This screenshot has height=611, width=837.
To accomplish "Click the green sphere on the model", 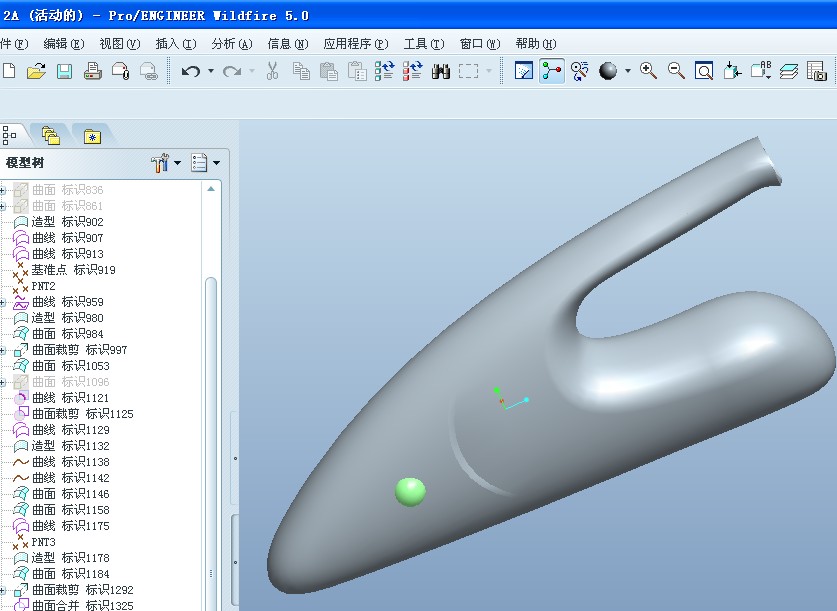I will click(410, 491).
